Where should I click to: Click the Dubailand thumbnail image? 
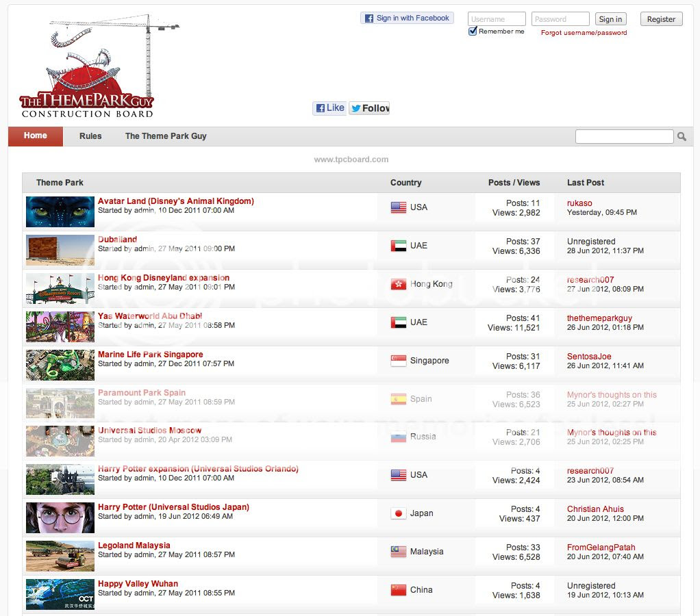coord(60,251)
